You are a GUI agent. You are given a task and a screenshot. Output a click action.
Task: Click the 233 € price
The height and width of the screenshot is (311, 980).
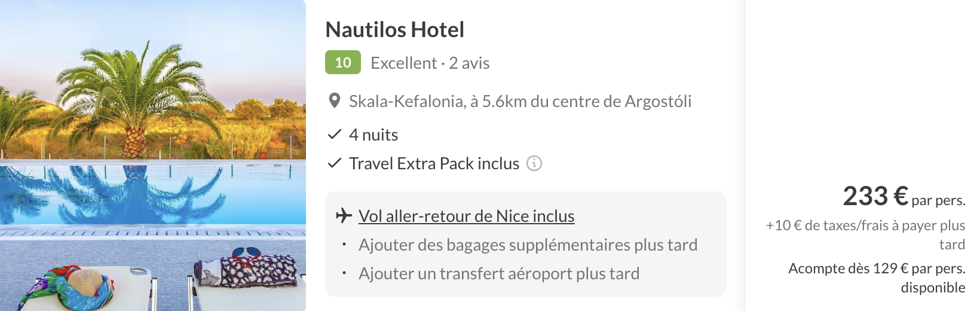(x=875, y=196)
